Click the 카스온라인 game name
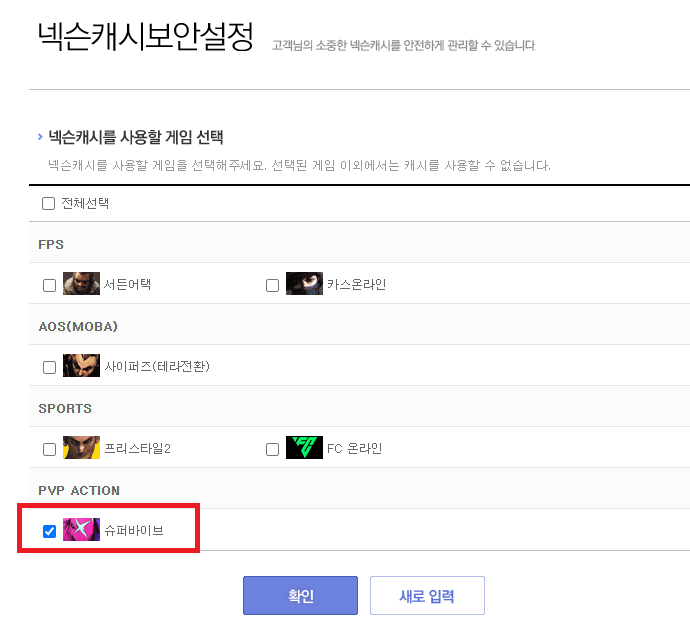 point(356,284)
